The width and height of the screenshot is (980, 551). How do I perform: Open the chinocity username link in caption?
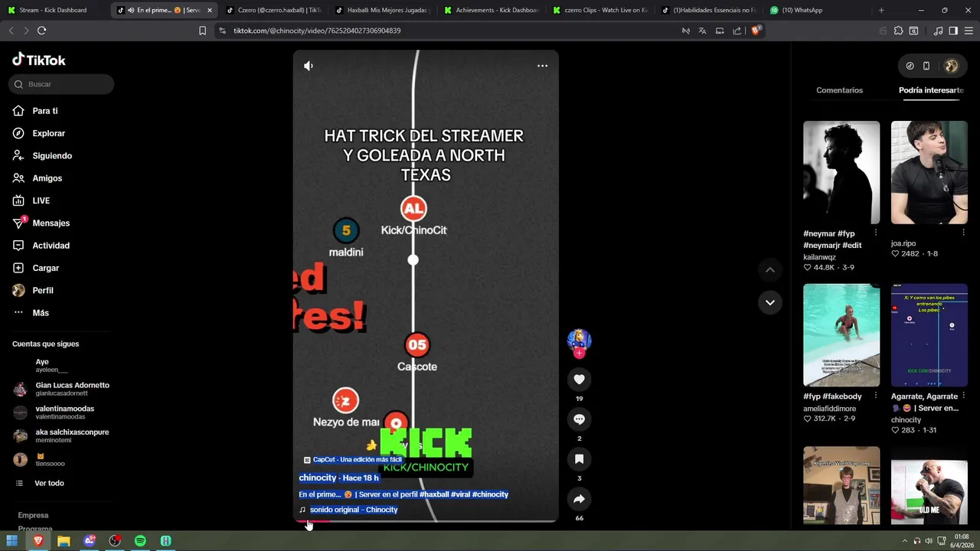coord(317,478)
